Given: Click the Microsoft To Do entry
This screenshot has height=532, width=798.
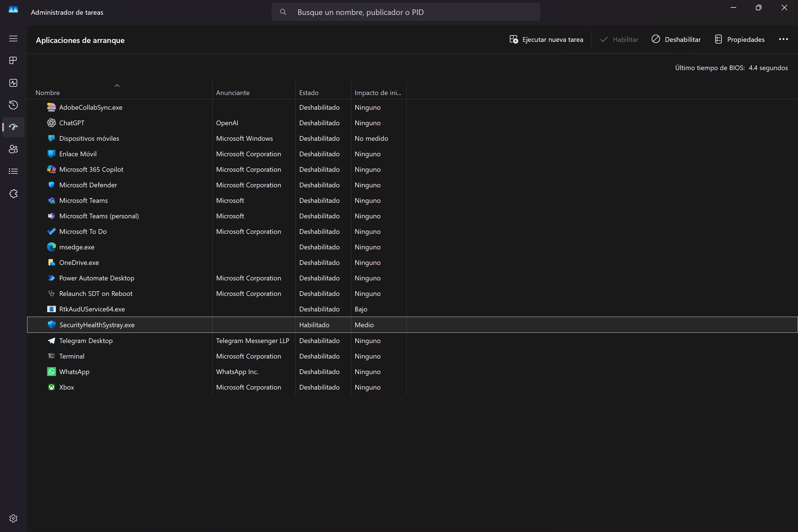Looking at the screenshot, I should (83, 231).
